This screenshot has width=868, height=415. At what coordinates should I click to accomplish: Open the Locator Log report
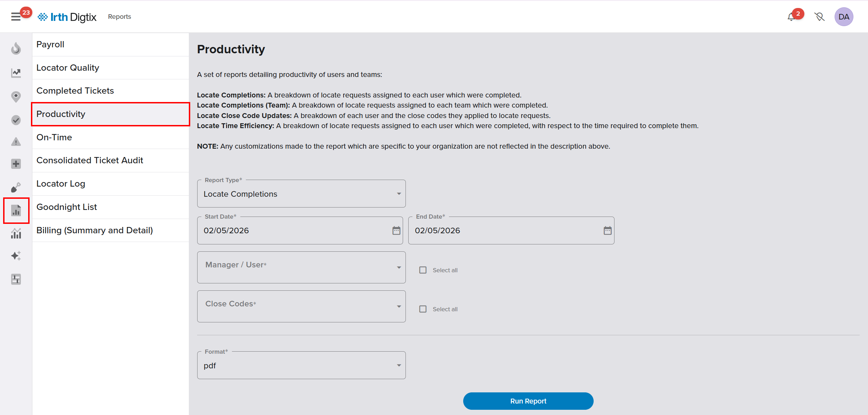[61, 184]
